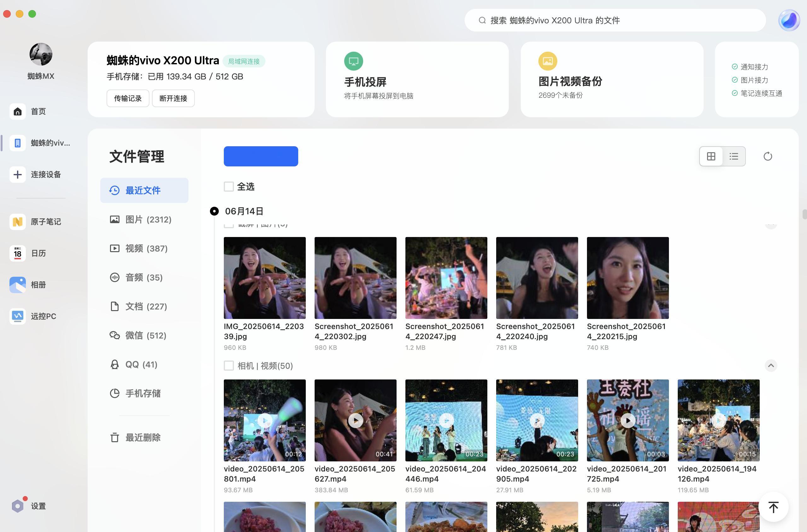This screenshot has height=532, width=807.
Task: Open Screenshot_20250614_220215.jpg thumbnail
Action: click(x=628, y=278)
